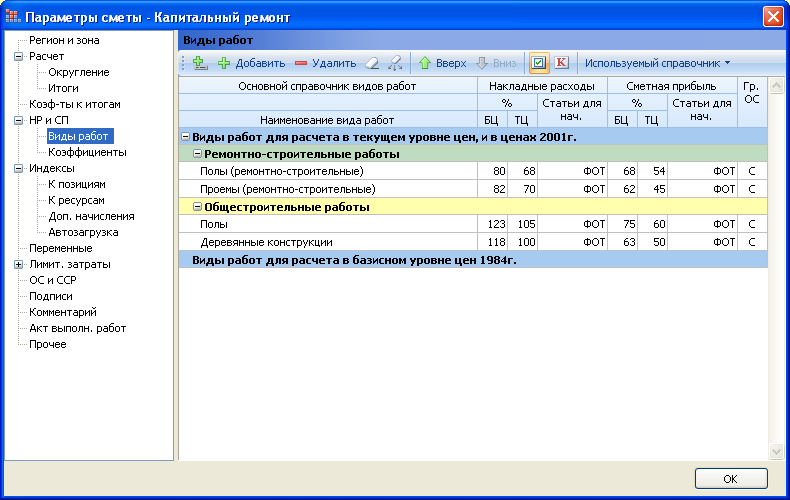
Task: Close the Параметры сметы dialog
Action: tap(773, 17)
